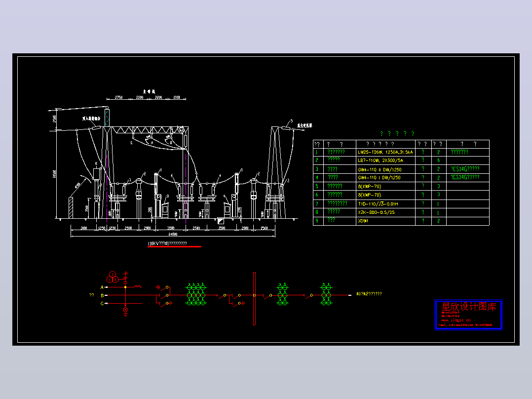This screenshot has height=399, width=532.
Task: Select the GW4-110 I DW/1250 entry
Action: click(x=385, y=178)
